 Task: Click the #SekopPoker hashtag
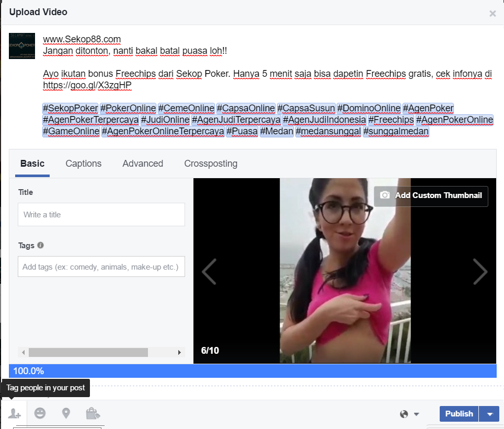pyautogui.click(x=71, y=108)
